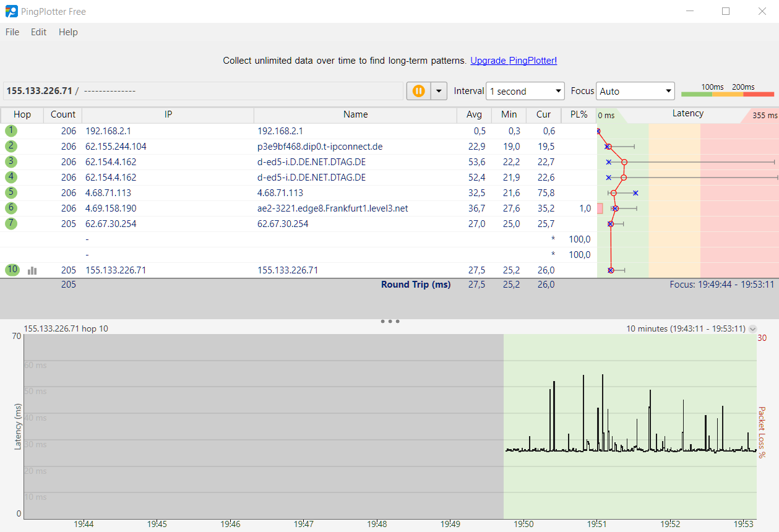Pause the trace with the orange pause button

tap(418, 91)
